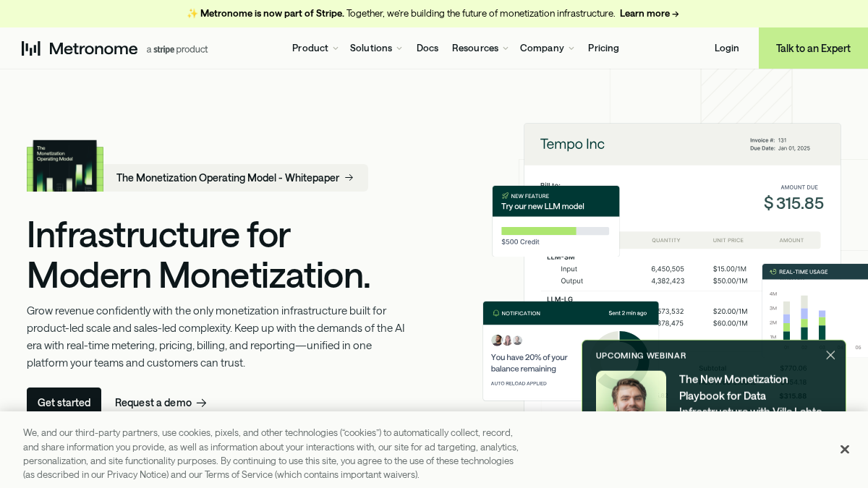
Task: Click the Request a demo arrow
Action: click(x=202, y=403)
